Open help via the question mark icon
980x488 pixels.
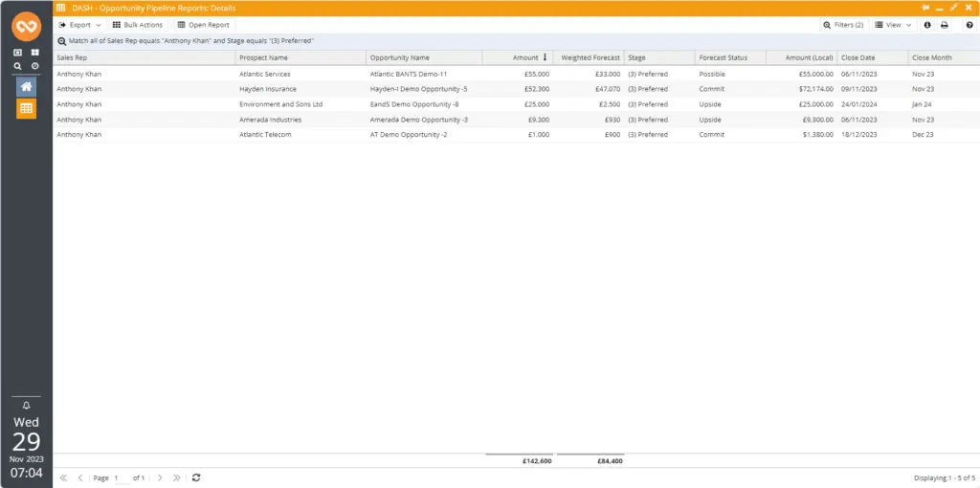[969, 25]
